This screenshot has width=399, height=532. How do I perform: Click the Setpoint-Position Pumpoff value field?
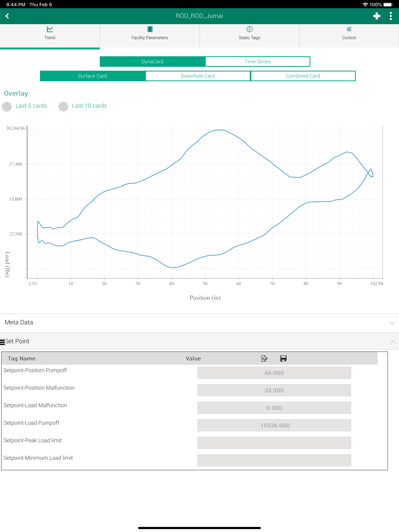pyautogui.click(x=274, y=373)
